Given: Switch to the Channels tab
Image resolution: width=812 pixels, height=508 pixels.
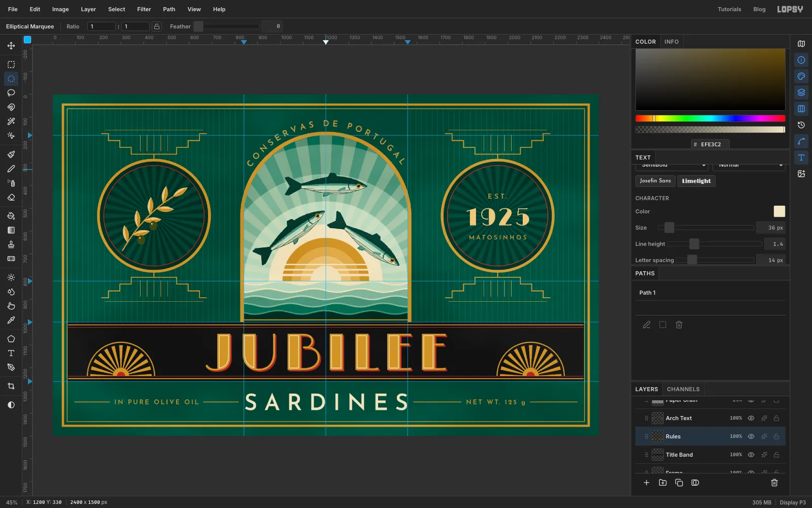Looking at the screenshot, I should click(x=683, y=389).
